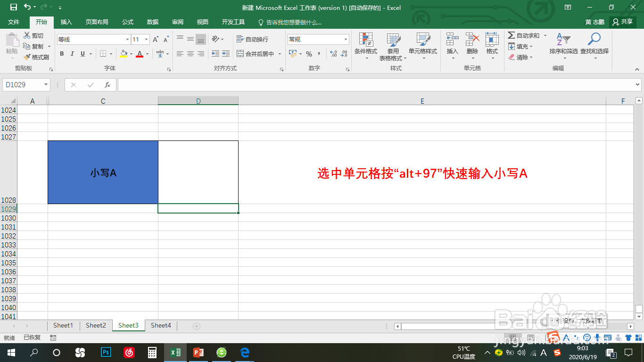The height and width of the screenshot is (362, 644).
Task: Set top vertical alignment
Action: pos(180,39)
